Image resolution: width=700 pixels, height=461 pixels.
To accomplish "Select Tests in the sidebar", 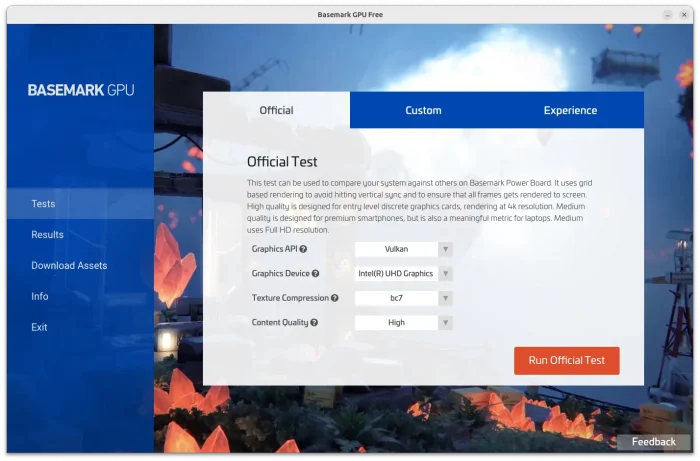I will tap(80, 204).
